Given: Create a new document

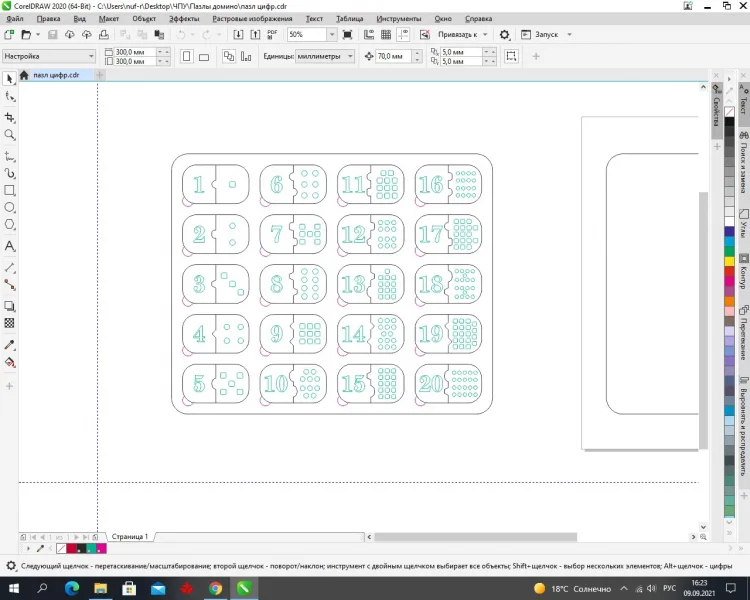Looking at the screenshot, I should 9,34.
